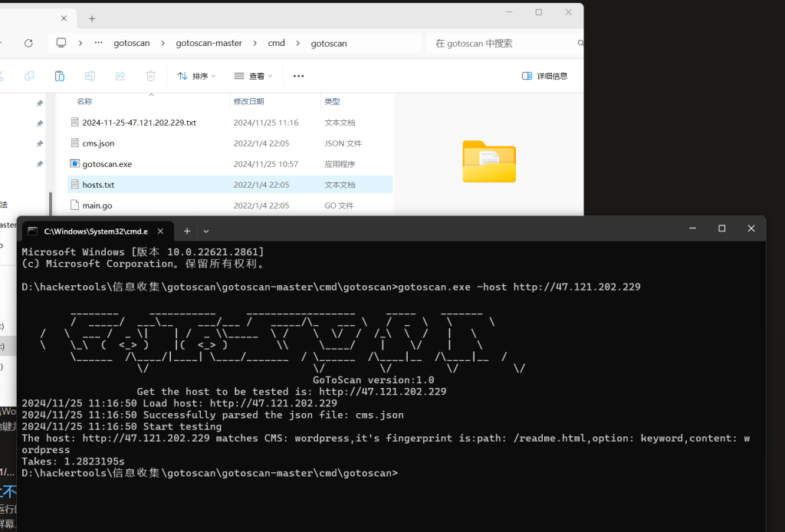This screenshot has width=785, height=532.
Task: Navigate to gotoscan-master in the address bar
Action: coord(209,43)
